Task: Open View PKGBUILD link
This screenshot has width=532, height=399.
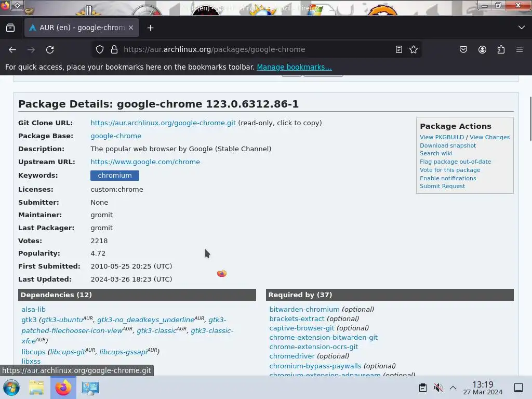Action: [442, 137]
